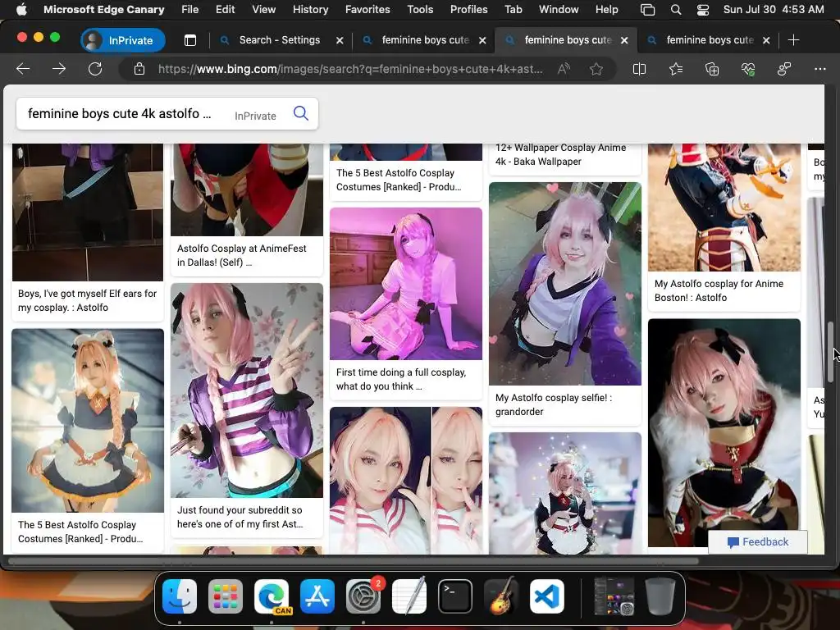Close the active feminine boys cute tab
Image resolution: width=840 pixels, height=630 pixels.
(624, 40)
